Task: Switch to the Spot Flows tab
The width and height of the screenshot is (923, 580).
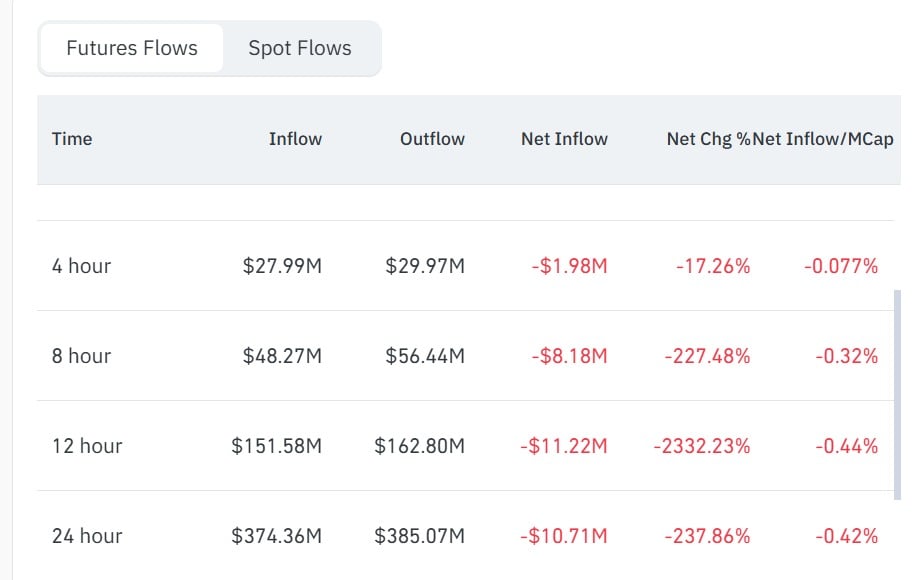Action: (x=300, y=48)
